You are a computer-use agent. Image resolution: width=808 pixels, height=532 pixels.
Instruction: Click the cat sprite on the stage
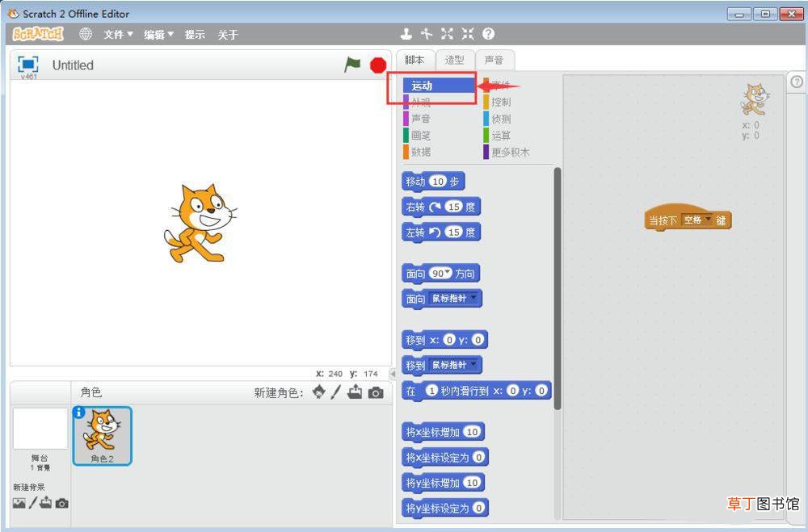point(200,223)
